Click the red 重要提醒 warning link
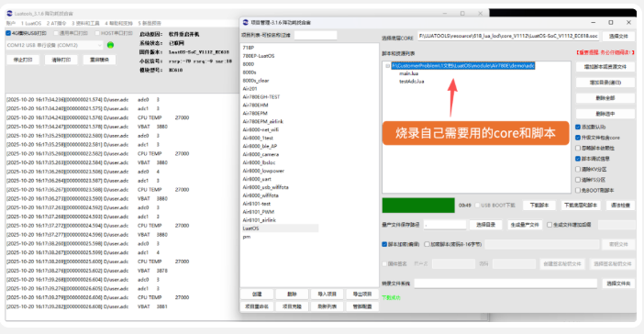The height and width of the screenshot is (334, 644). [605, 52]
